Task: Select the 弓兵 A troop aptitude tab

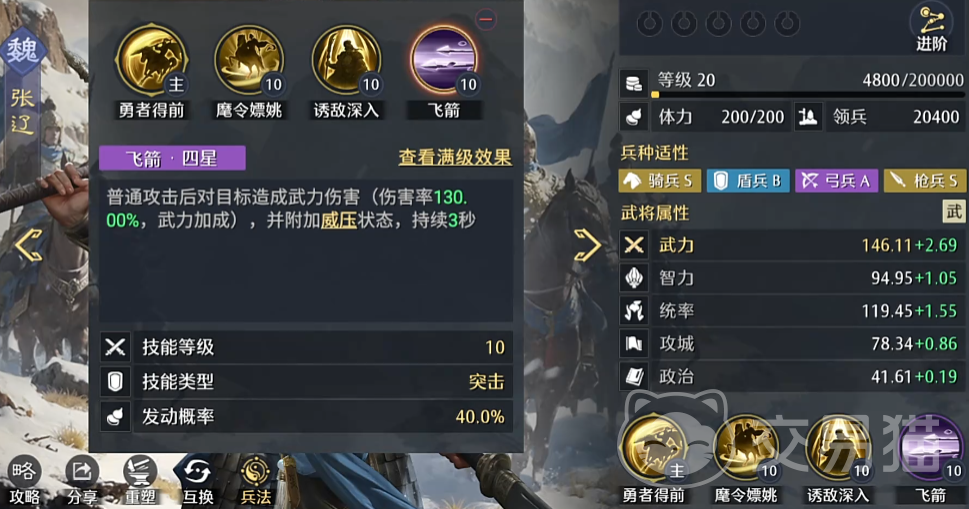Action: point(836,180)
